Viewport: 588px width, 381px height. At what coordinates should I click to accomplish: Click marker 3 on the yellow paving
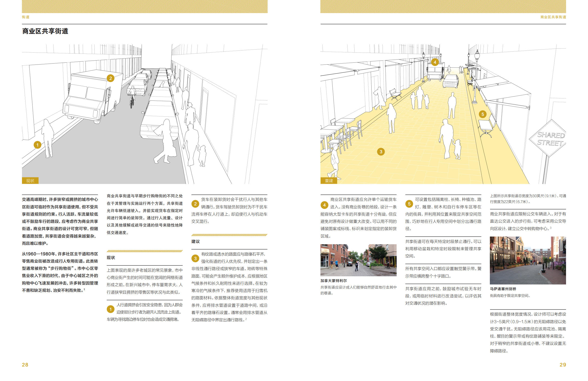[x=381, y=152]
